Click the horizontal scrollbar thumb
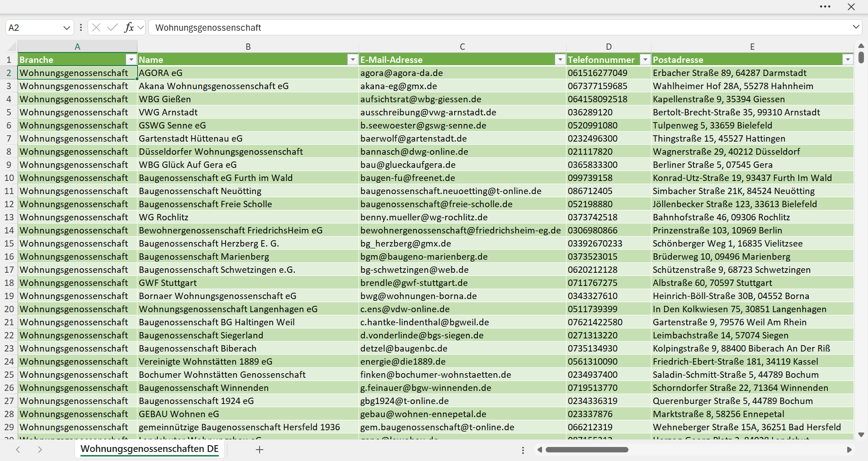 click(x=587, y=450)
